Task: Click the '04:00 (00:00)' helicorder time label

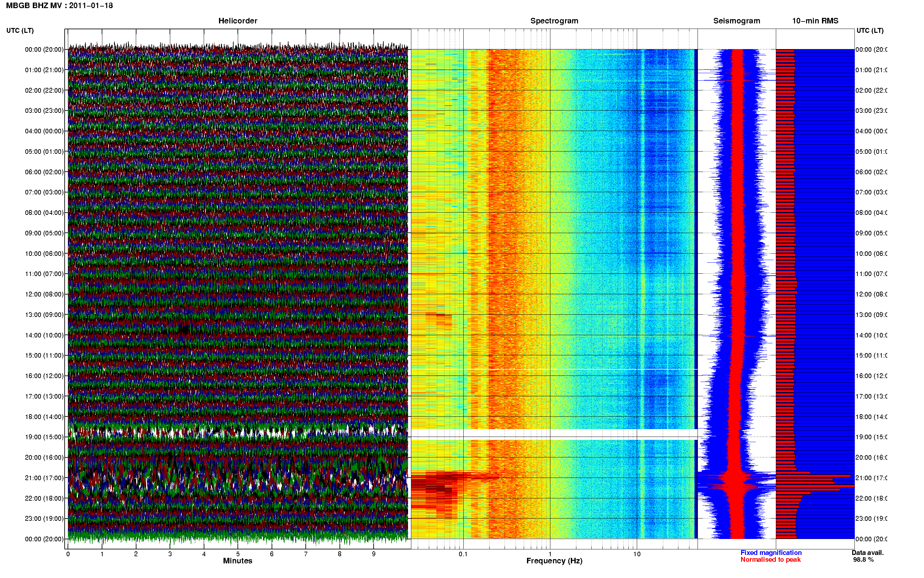Action: (44, 131)
